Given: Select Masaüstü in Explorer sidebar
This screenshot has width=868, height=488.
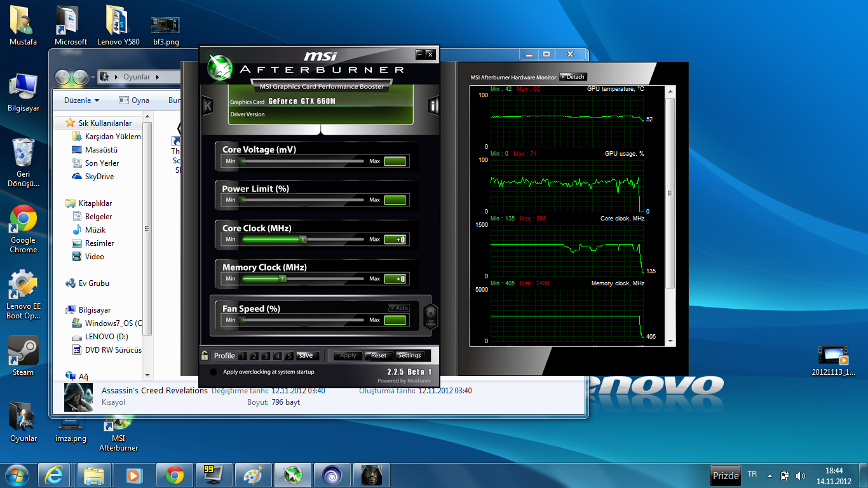Looking at the screenshot, I should tap(95, 150).
